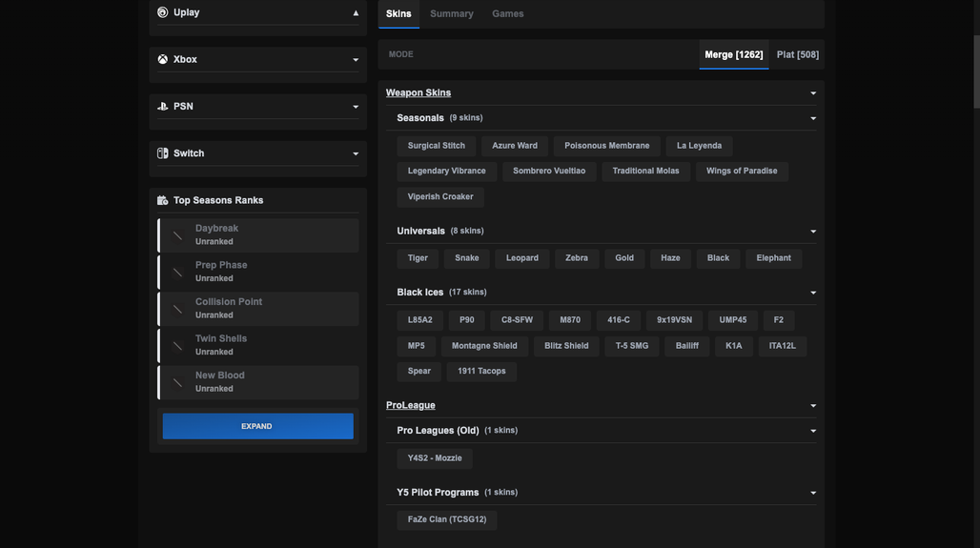980x548 pixels.
Task: Select the C8-SFW Black Ice chip
Action: (x=517, y=320)
